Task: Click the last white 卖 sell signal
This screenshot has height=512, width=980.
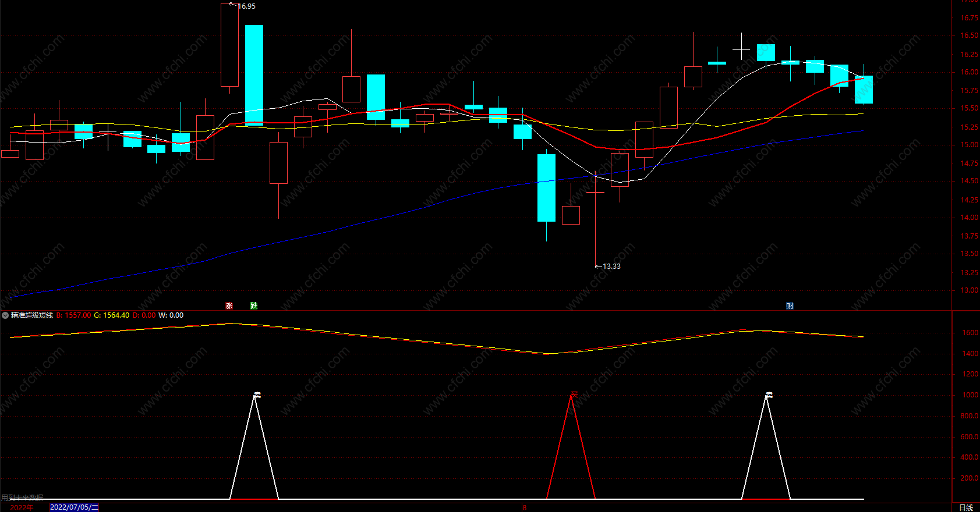Action: pos(769,394)
